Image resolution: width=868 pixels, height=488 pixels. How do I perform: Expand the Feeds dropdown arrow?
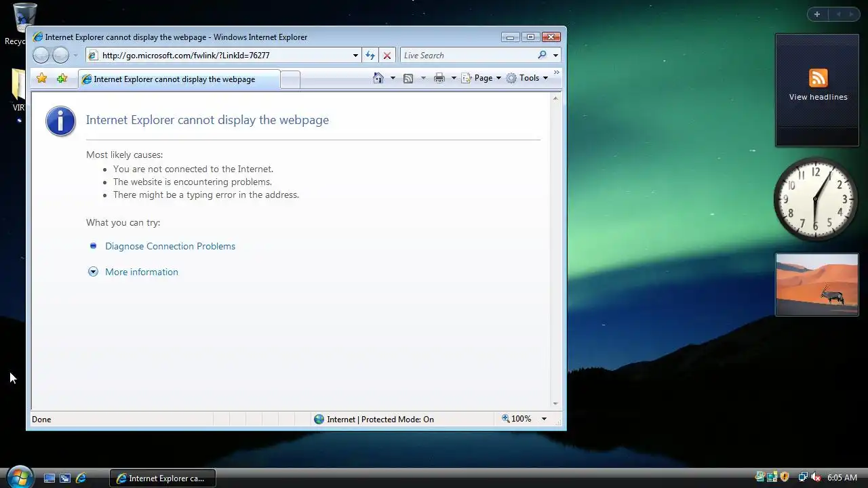423,78
